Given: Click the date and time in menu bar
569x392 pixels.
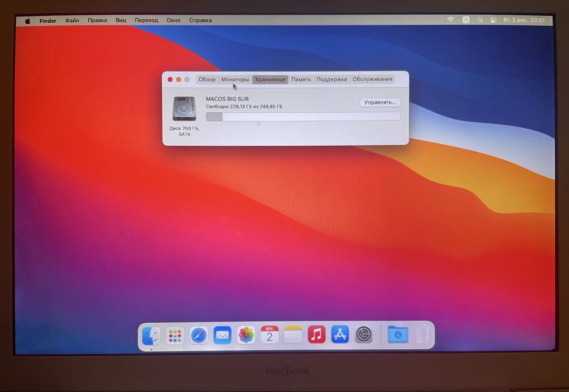Looking at the screenshot, I should point(524,20).
